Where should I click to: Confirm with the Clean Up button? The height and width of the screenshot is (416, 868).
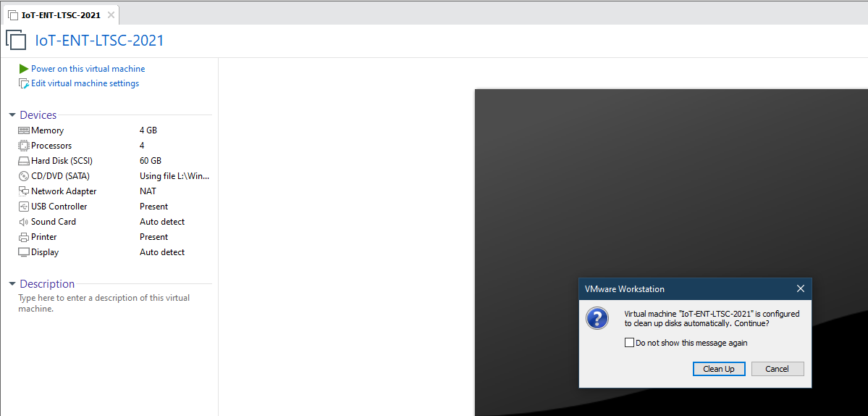(719, 369)
